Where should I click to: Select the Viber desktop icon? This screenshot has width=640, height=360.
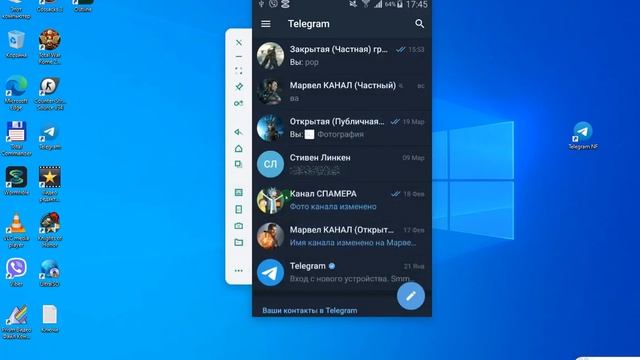[x=16, y=272]
